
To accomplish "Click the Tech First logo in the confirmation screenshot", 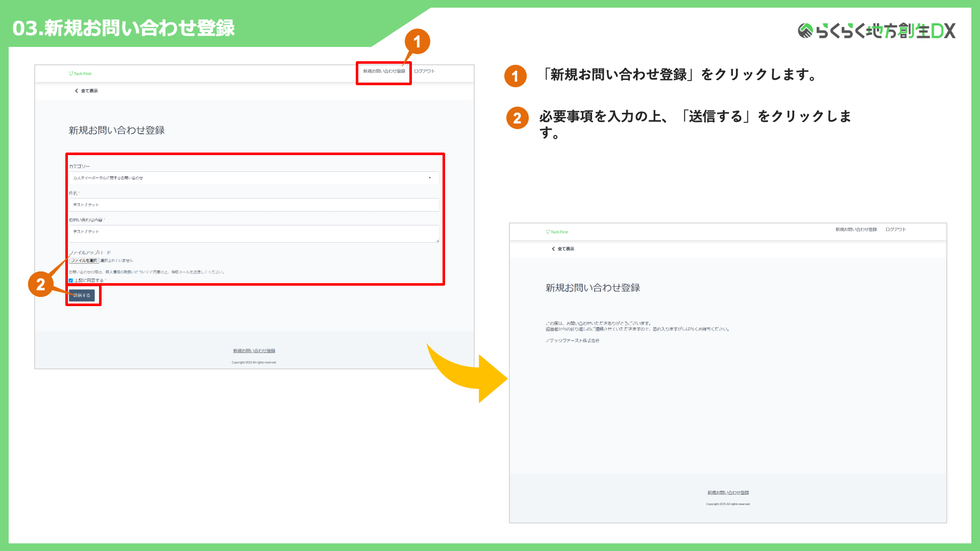I will coord(556,232).
